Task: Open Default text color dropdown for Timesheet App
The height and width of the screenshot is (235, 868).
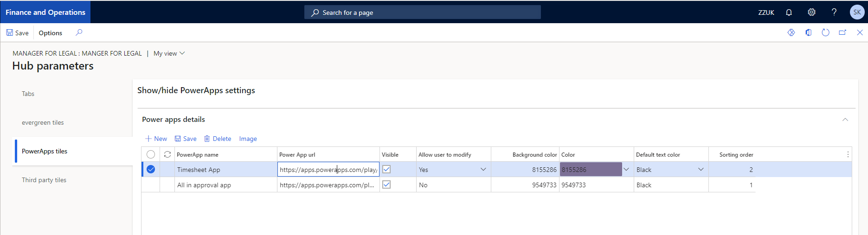Action: 701,169
